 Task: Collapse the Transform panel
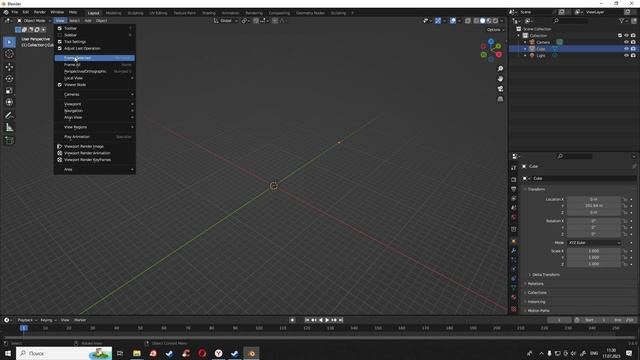point(536,189)
